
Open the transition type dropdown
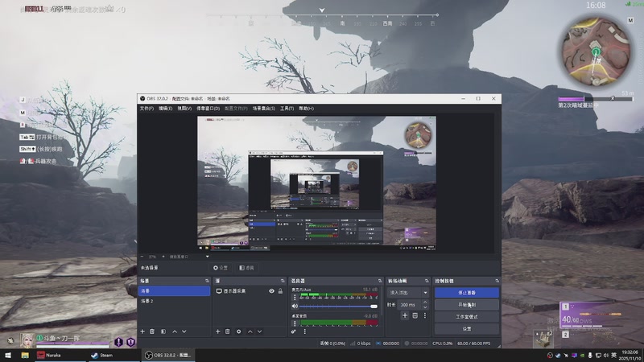coord(408,293)
